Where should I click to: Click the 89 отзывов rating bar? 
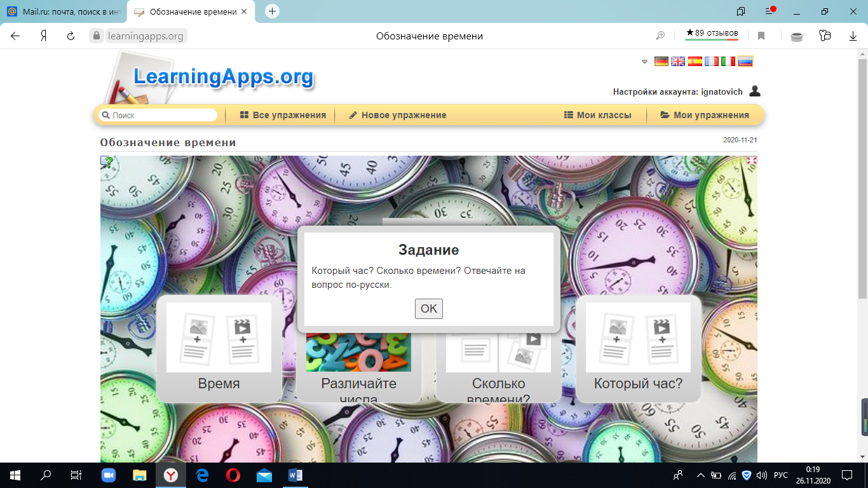[x=712, y=34]
